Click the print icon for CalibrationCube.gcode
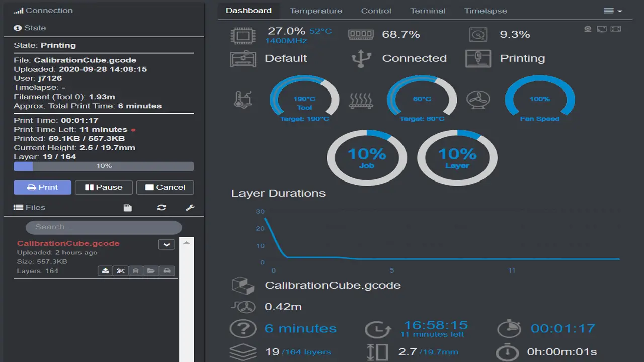Screen dimensions: 644x362 (x=167, y=271)
